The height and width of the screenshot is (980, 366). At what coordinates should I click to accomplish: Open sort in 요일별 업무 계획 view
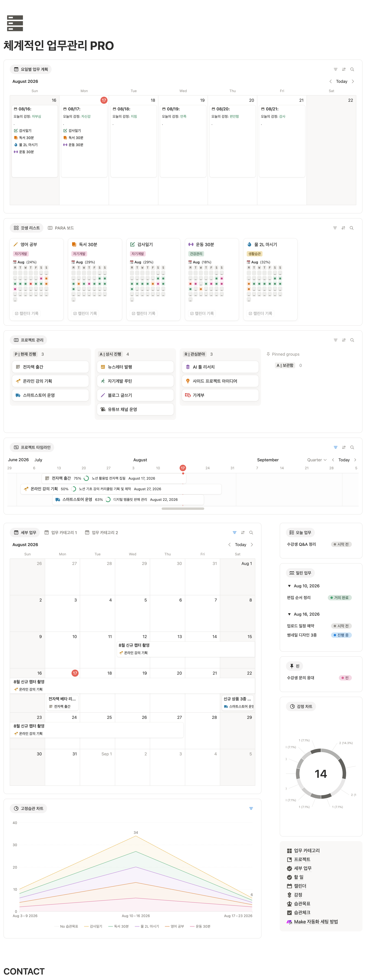coord(344,69)
